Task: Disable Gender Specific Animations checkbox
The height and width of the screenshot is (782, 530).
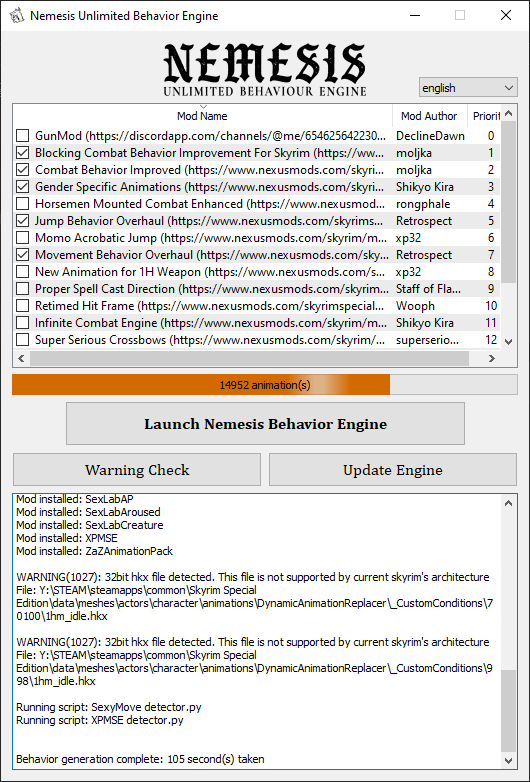Action: point(22,187)
